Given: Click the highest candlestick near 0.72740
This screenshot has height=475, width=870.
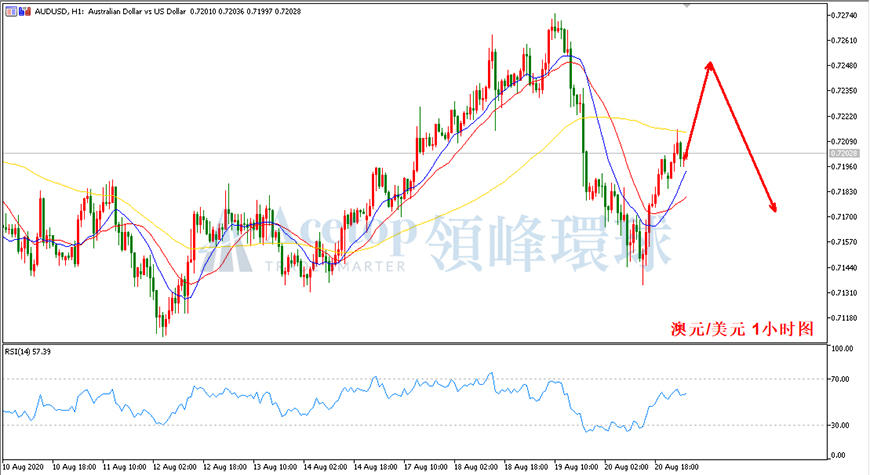Looking at the screenshot, I should click(555, 25).
